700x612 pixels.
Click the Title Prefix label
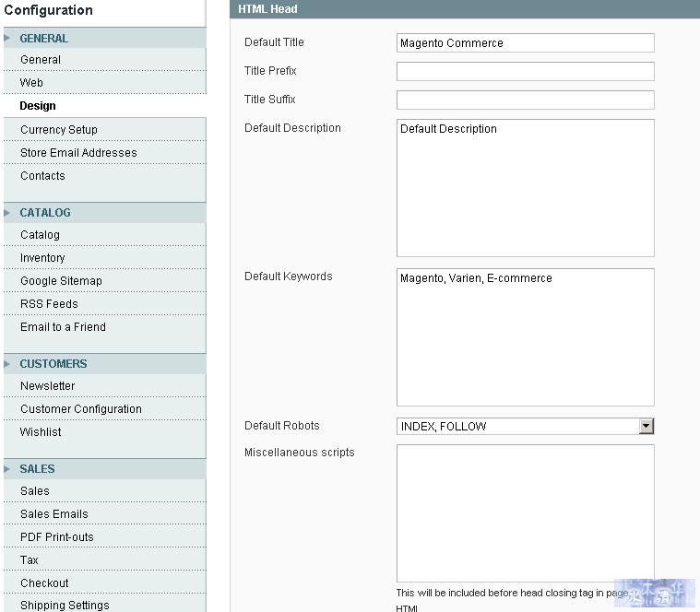click(270, 71)
